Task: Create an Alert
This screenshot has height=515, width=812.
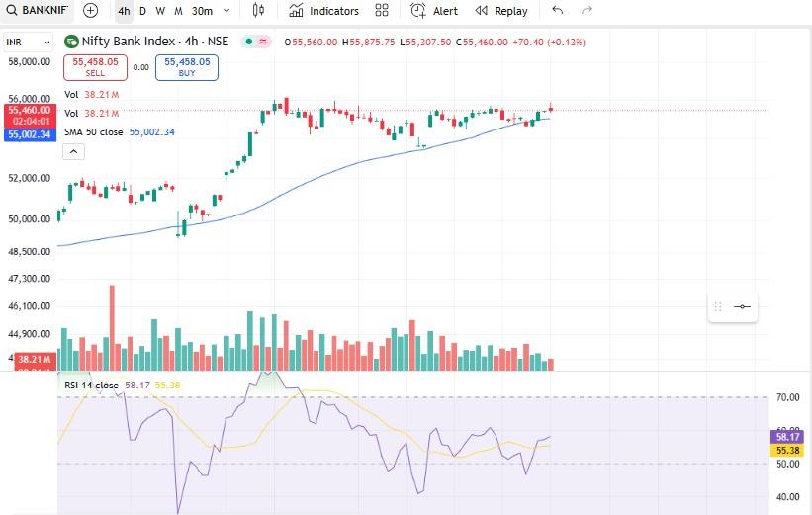Action: (434, 10)
